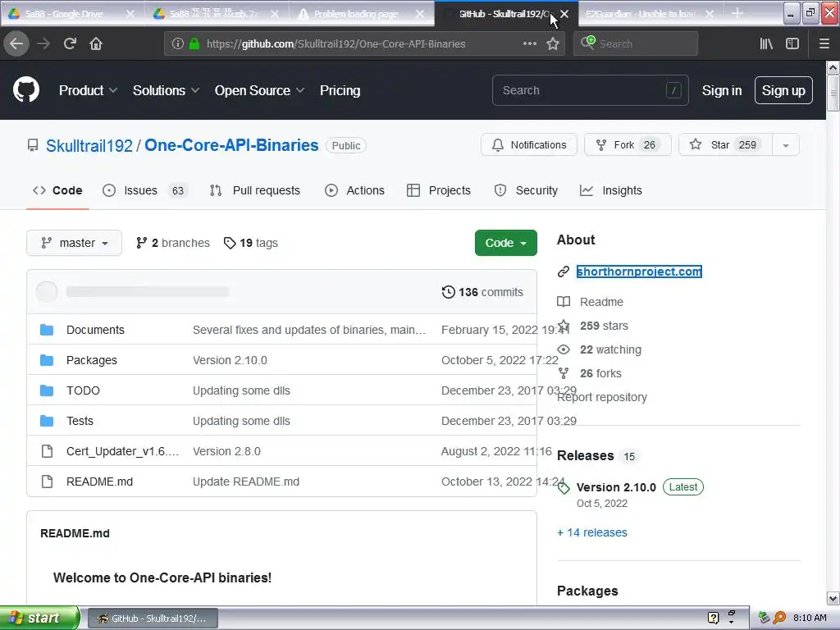Screen dimensions: 840x630
Task: Click the GitHub search field
Action: click(x=590, y=90)
